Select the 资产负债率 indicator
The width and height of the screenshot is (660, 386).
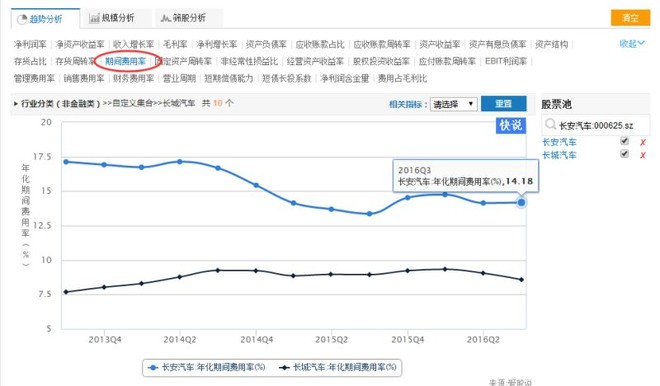click(x=266, y=44)
